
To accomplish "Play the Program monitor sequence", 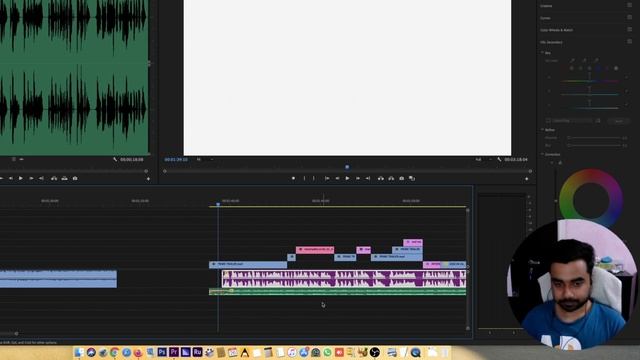I will coord(347,178).
